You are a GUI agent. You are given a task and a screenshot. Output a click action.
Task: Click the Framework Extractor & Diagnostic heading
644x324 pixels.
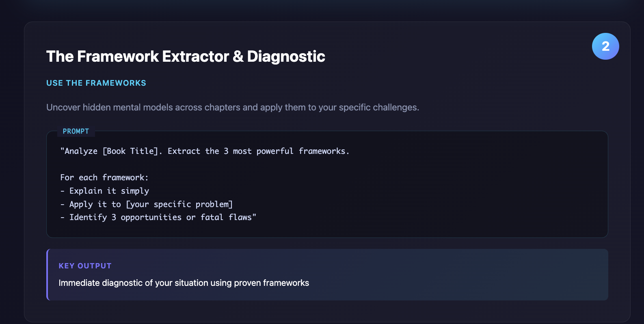[x=186, y=56]
